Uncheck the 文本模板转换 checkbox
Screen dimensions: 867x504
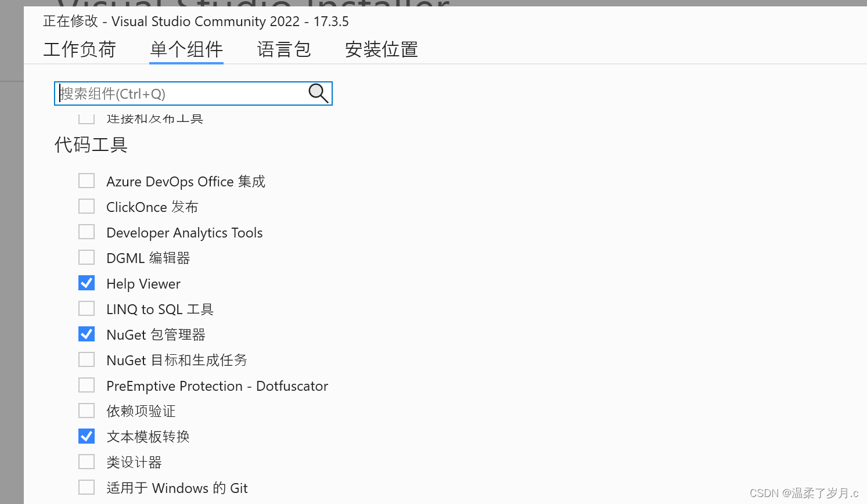(87, 436)
